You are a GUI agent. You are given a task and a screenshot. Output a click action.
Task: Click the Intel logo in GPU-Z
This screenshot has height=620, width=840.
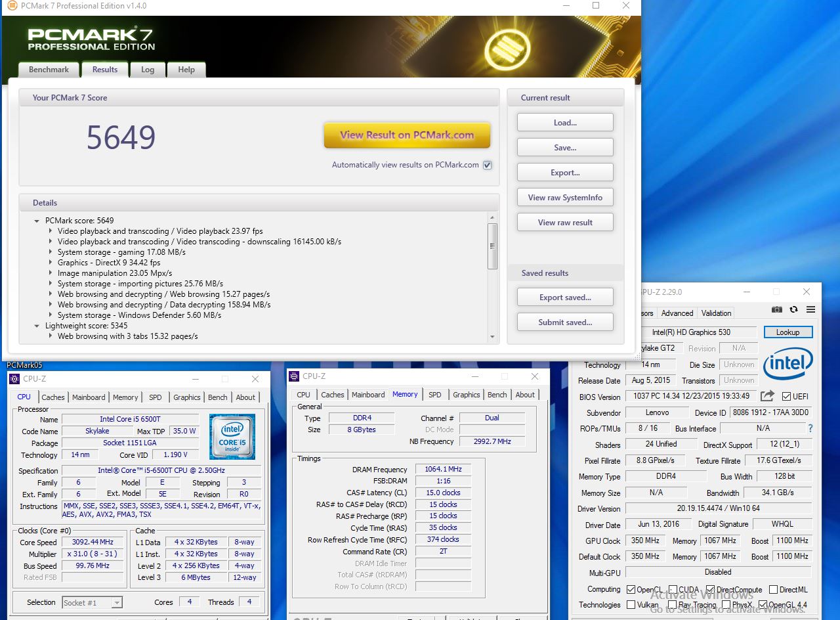pos(788,363)
